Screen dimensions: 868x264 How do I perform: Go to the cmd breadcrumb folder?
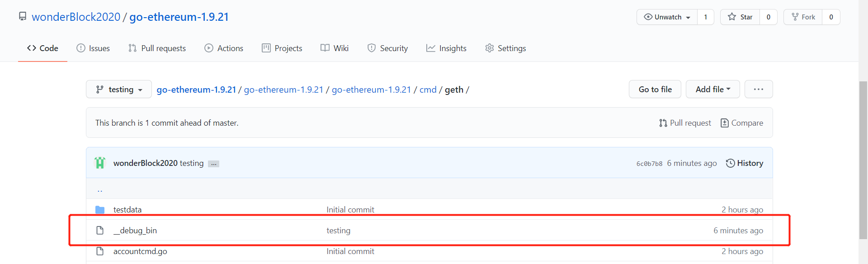[x=428, y=90]
